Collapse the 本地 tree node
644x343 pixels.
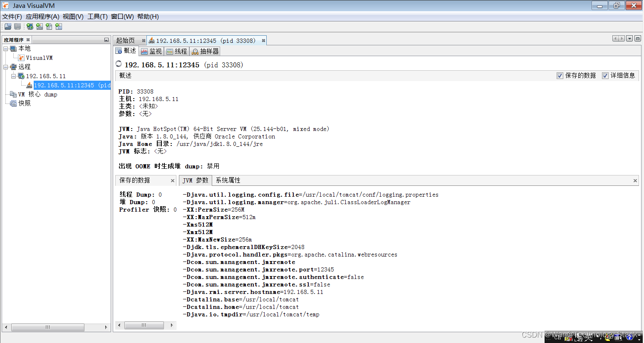[x=6, y=49]
